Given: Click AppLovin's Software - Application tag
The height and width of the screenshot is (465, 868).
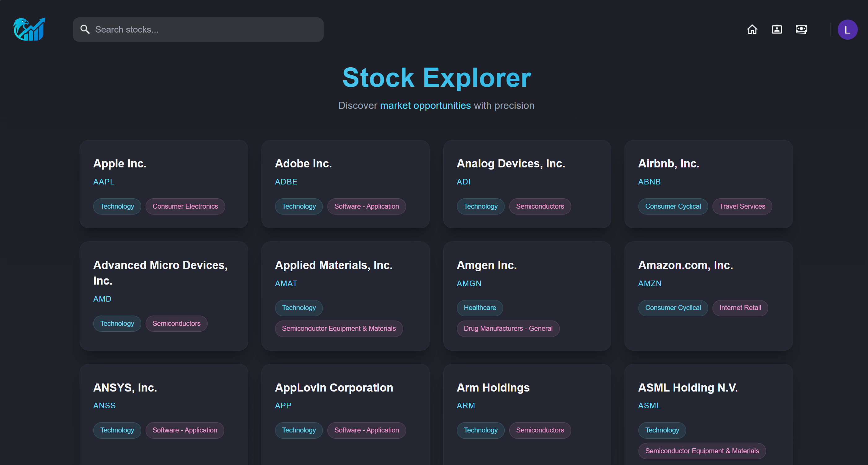Looking at the screenshot, I should coord(366,430).
